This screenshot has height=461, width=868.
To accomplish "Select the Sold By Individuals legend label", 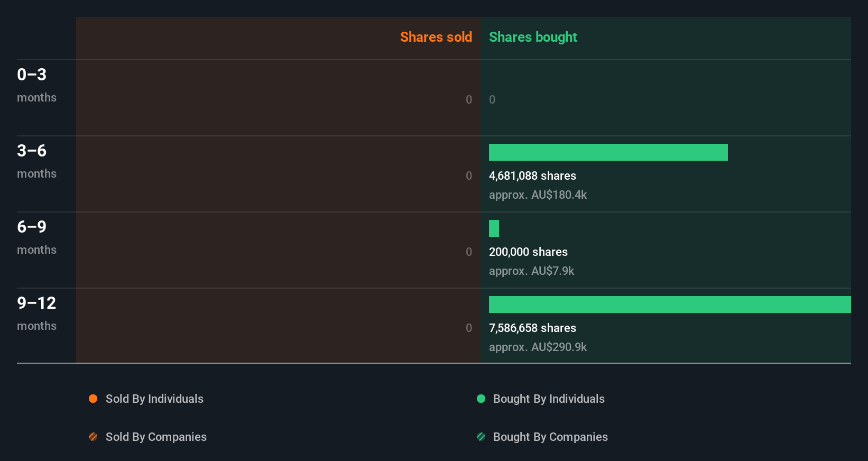I will pyautogui.click(x=154, y=399).
